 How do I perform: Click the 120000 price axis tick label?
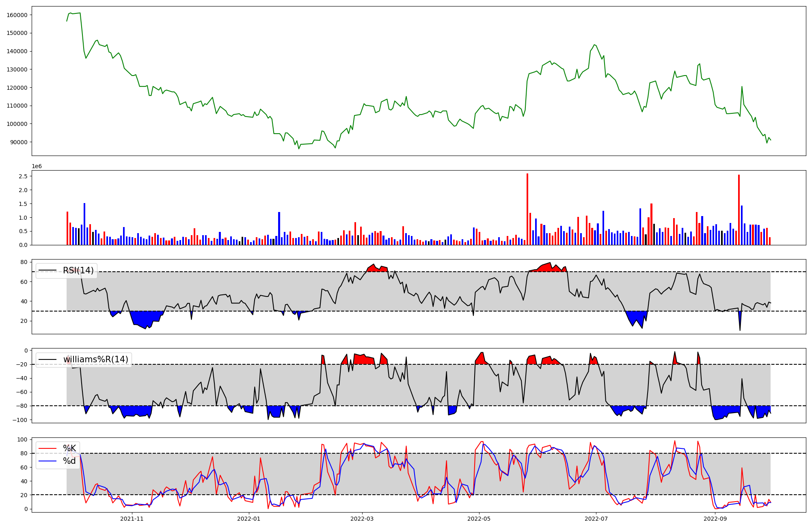point(17,88)
